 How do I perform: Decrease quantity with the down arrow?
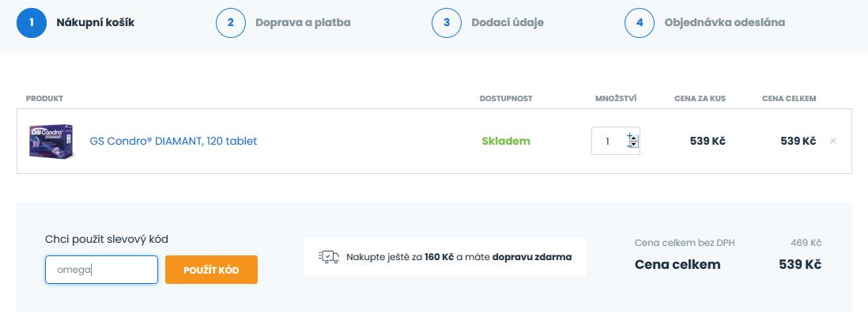tap(634, 146)
